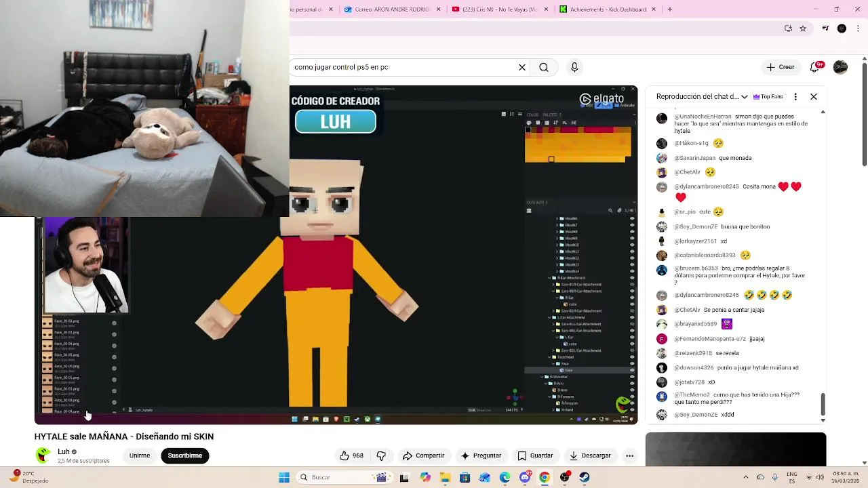This screenshot has width=868, height=488.
Task: Open Chrome media controls icon
Action: click(825, 28)
